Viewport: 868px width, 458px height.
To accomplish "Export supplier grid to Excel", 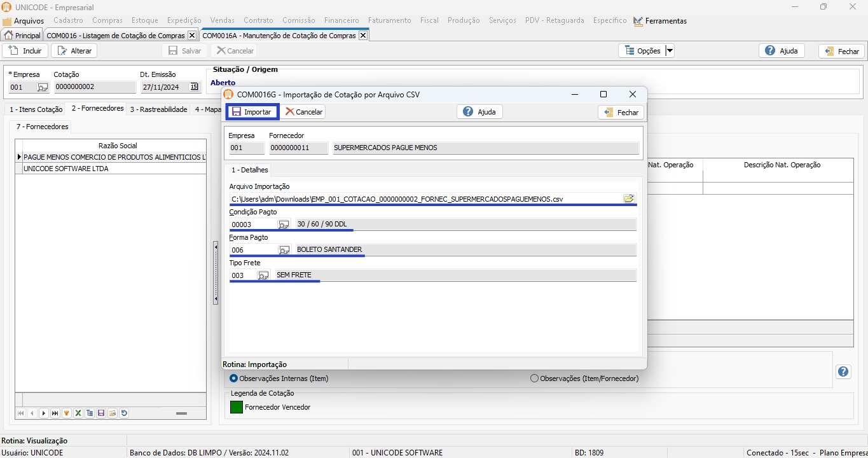I will 78,413.
